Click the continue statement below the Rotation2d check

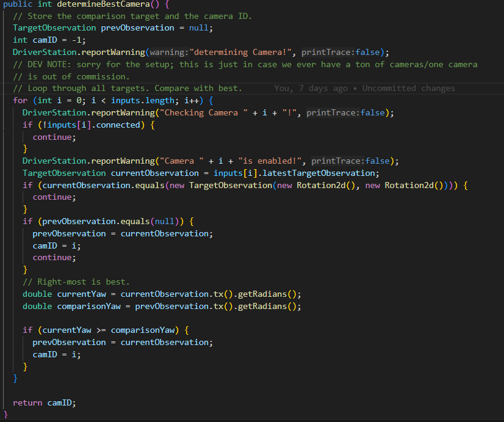point(54,197)
